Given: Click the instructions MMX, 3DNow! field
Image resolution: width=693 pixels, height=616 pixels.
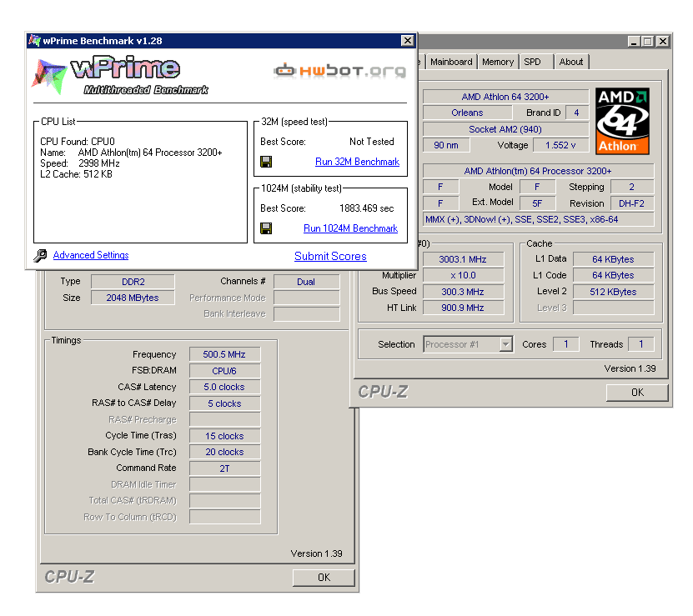Looking at the screenshot, I should pyautogui.click(x=539, y=219).
